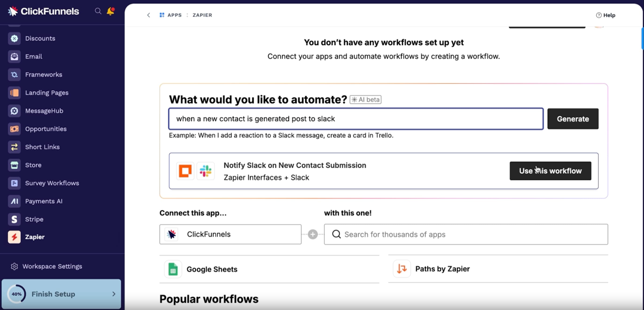The height and width of the screenshot is (310, 644).
Task: Go to the APPS breadcrumb
Action: (x=174, y=15)
